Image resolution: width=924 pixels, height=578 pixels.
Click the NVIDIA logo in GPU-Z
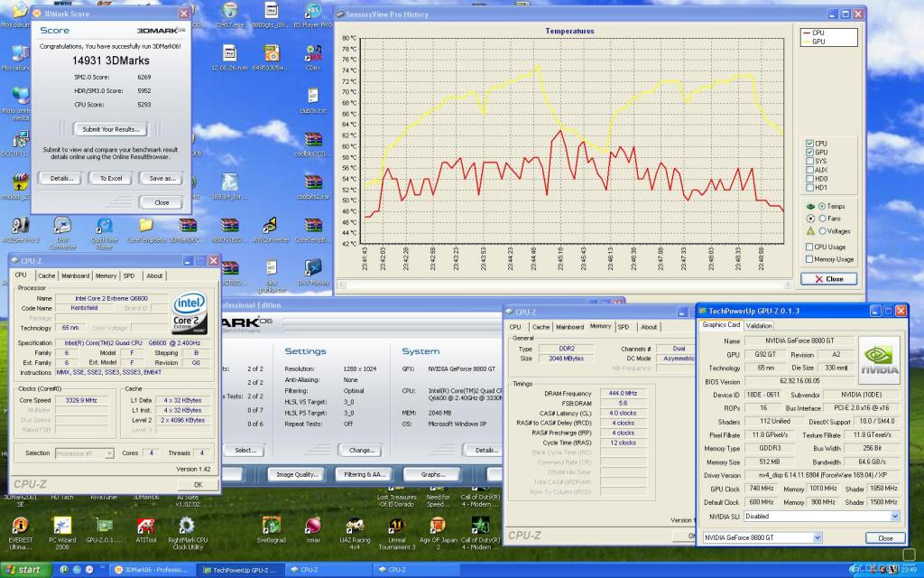pyautogui.click(x=879, y=359)
